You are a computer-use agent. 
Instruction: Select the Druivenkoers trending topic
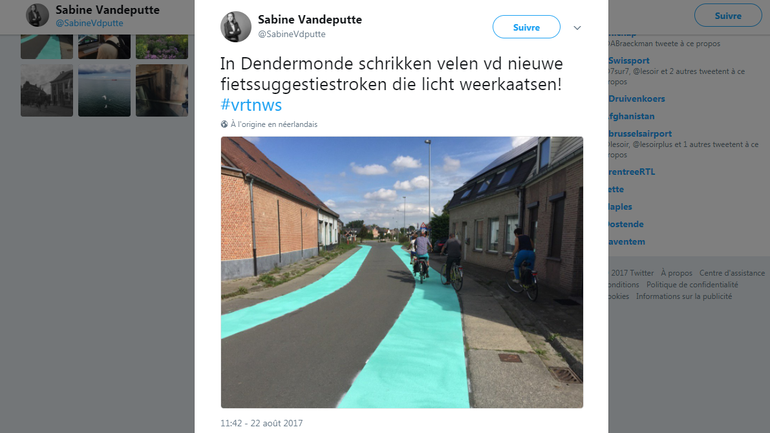[x=636, y=99]
